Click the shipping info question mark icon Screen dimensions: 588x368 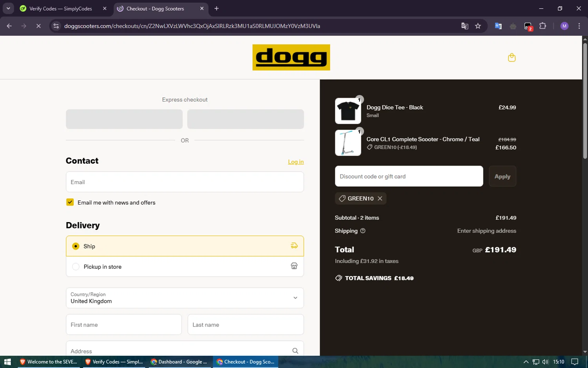coord(363,231)
